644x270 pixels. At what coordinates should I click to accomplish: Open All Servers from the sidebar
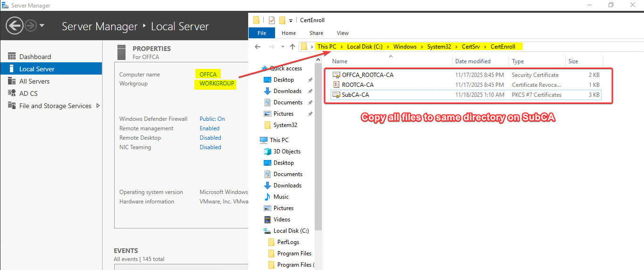click(34, 81)
